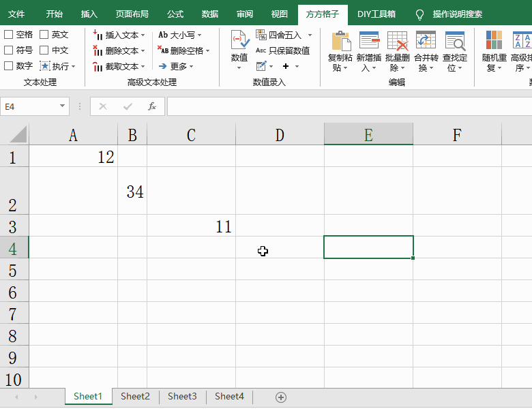
Task: Click the insert function fx icon
Action: 152,106
